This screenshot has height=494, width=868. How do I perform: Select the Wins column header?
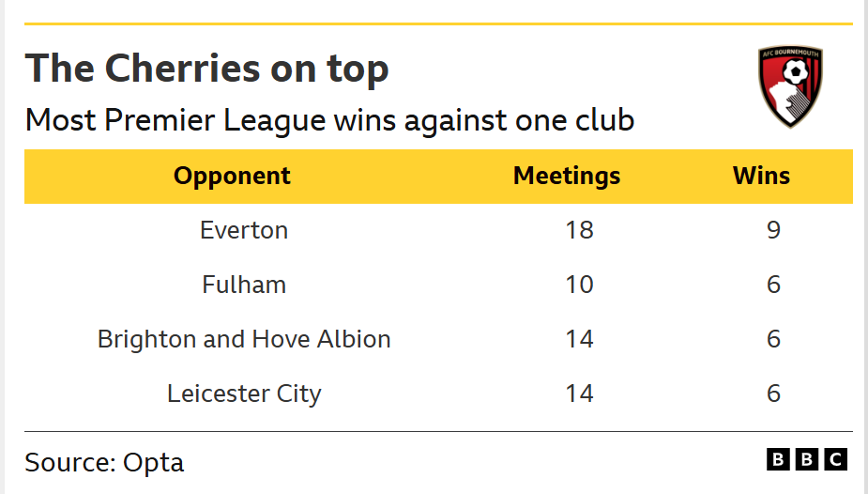[x=761, y=177]
